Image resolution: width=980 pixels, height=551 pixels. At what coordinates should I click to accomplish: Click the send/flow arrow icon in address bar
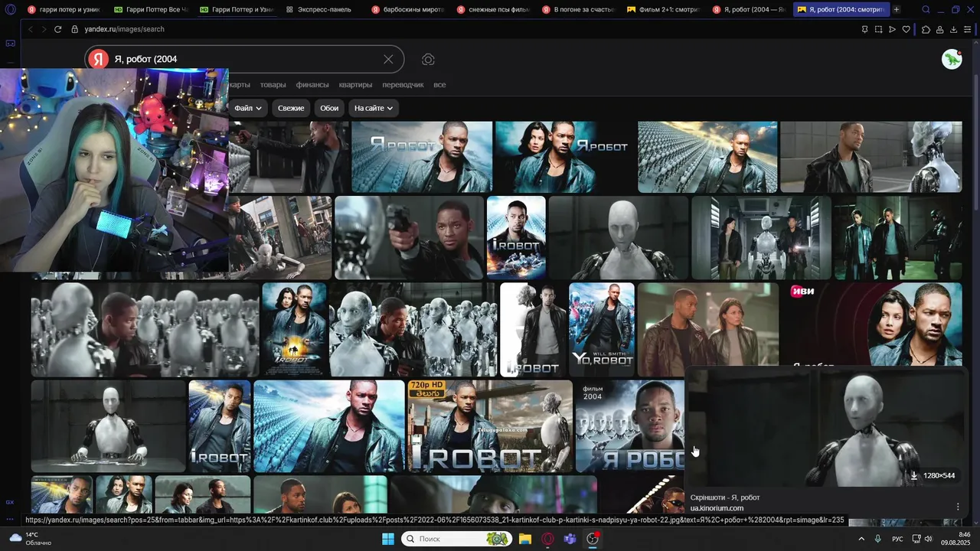(x=892, y=29)
